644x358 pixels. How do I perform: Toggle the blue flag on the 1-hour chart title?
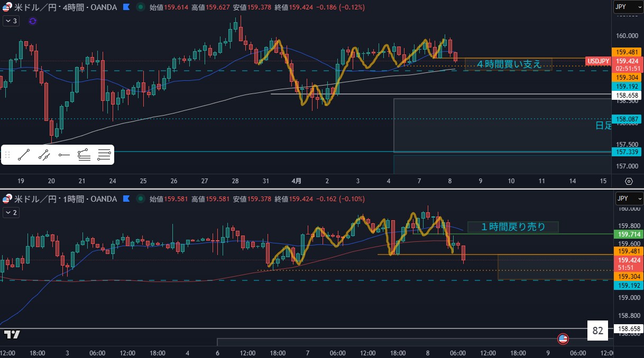click(x=126, y=199)
